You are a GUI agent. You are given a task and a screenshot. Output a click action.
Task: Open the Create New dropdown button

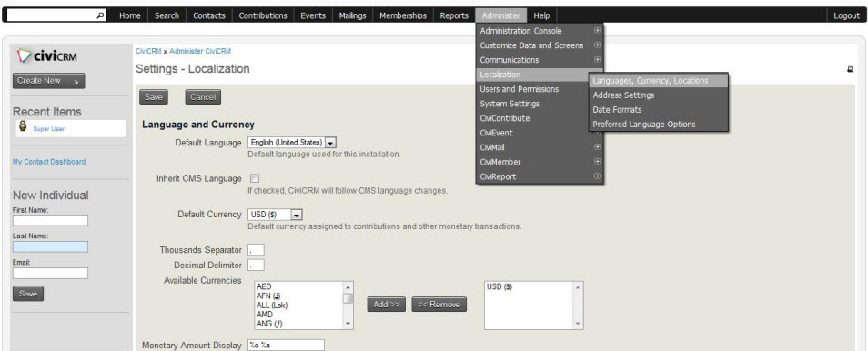pos(49,81)
